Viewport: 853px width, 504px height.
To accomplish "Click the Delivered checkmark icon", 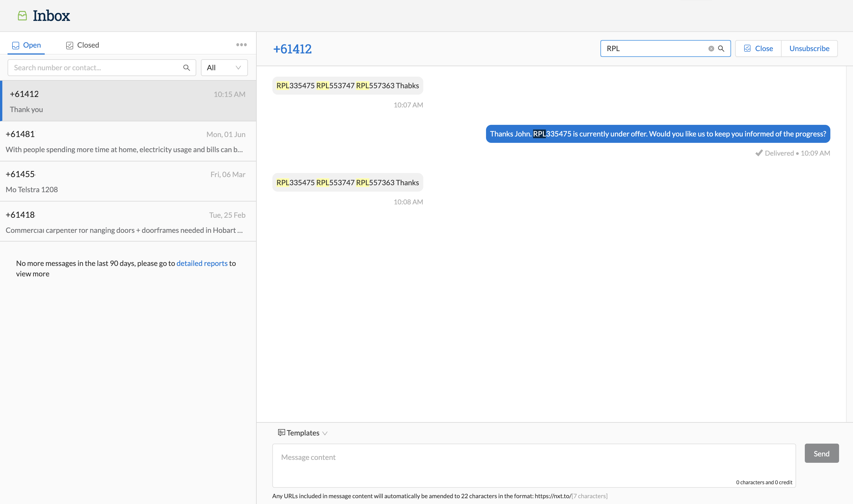I will click(x=759, y=153).
